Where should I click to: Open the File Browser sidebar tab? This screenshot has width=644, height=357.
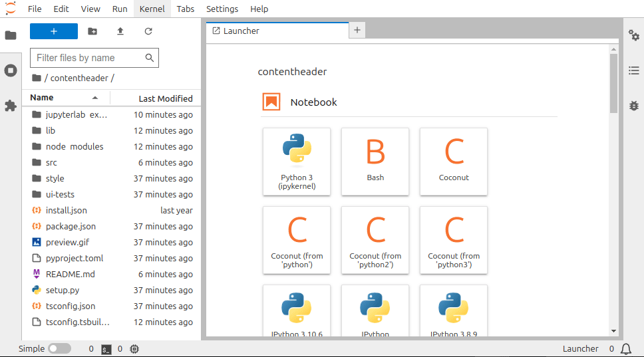[x=11, y=35]
